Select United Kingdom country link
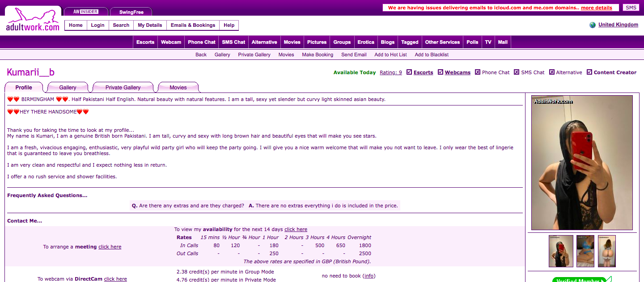The image size is (644, 282). click(618, 25)
